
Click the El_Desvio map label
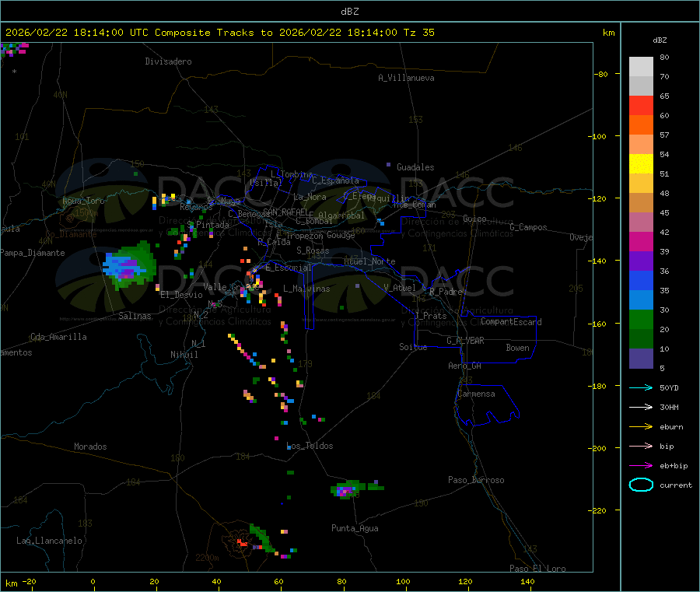click(x=181, y=295)
